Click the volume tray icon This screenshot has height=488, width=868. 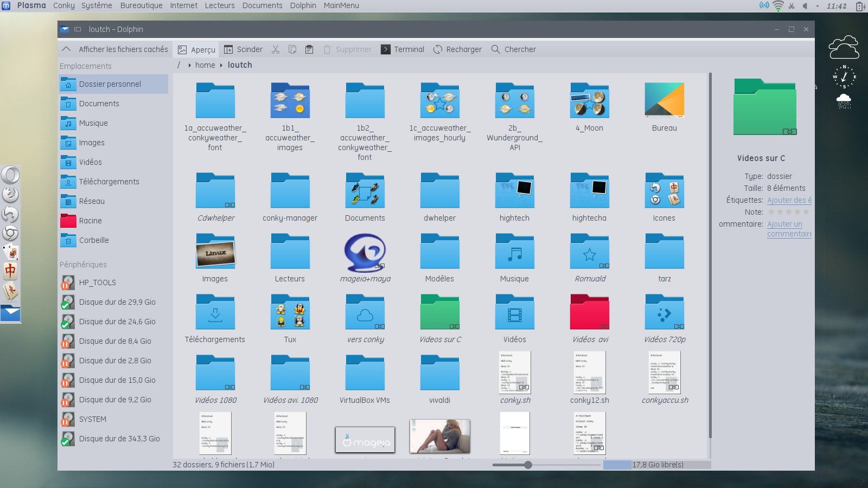805,6
